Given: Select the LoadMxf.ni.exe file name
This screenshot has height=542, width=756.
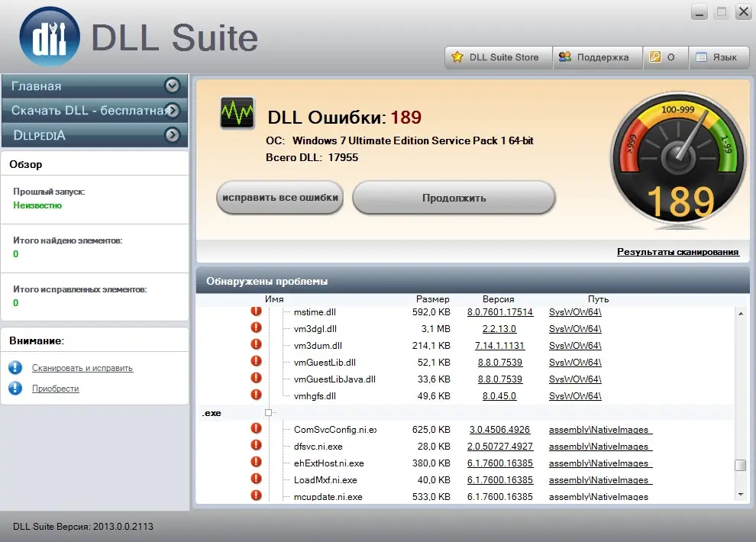Looking at the screenshot, I should pos(325,480).
